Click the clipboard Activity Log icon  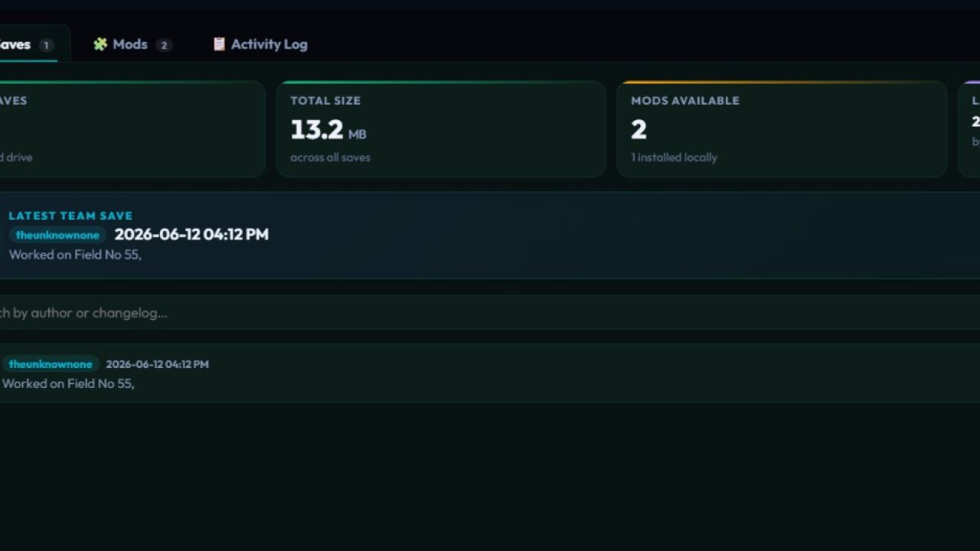(219, 44)
